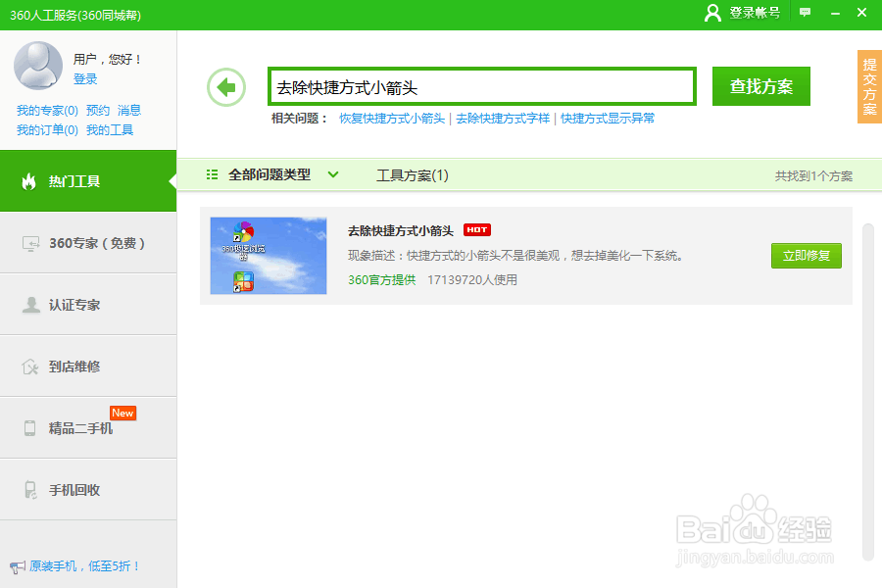Click the orange 提交方案 side button
The image size is (882, 588).
pos(869,86)
